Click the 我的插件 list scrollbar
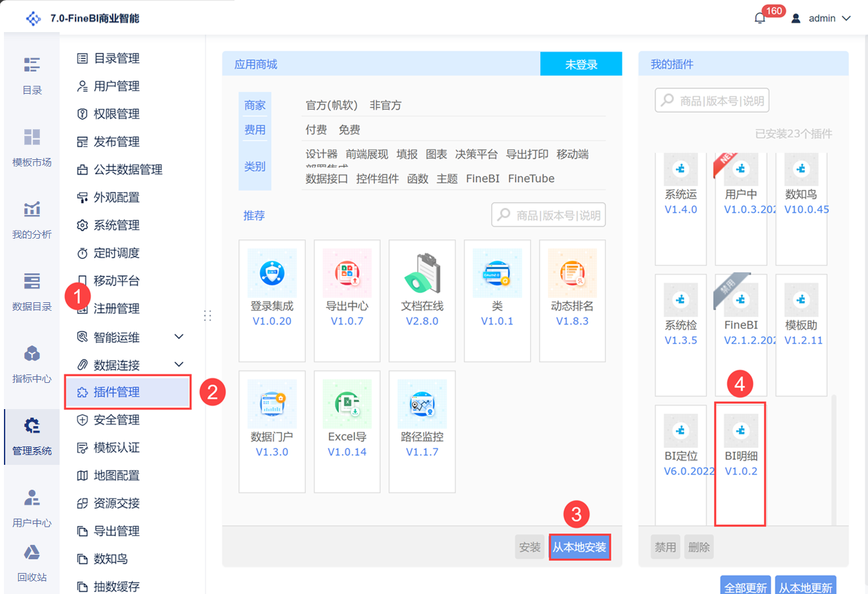Screen dimensions: 868x594 tap(834, 459)
